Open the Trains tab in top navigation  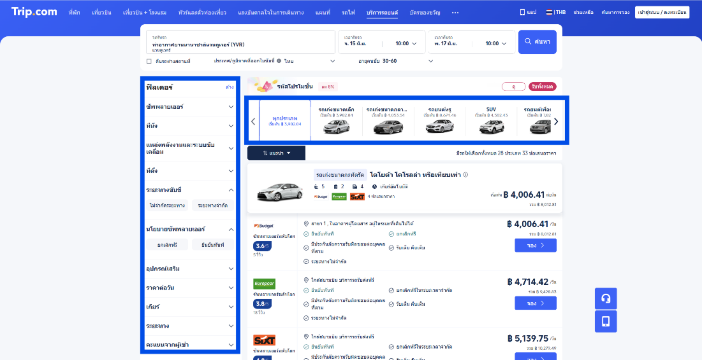pos(347,13)
